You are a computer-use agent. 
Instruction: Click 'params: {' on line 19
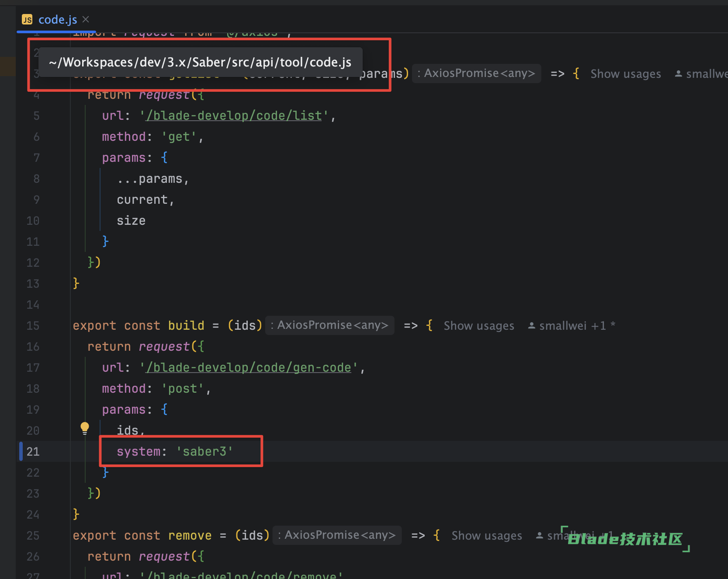(x=135, y=410)
